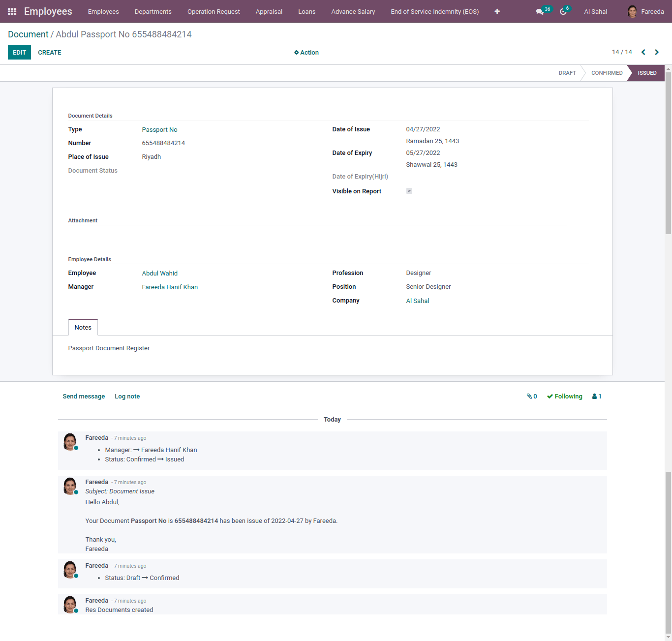
Task: Click Fareeda's avatar on top message
Action: click(x=70, y=441)
